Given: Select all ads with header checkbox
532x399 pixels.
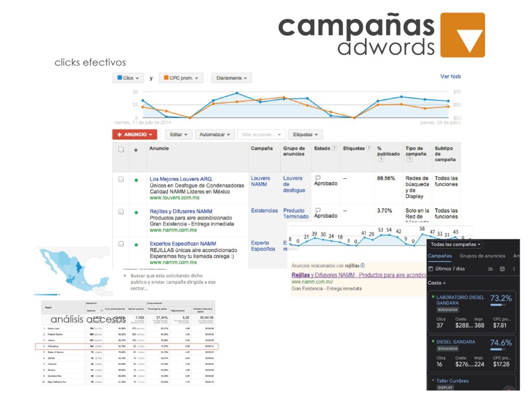Looking at the screenshot, I should coord(121,150).
